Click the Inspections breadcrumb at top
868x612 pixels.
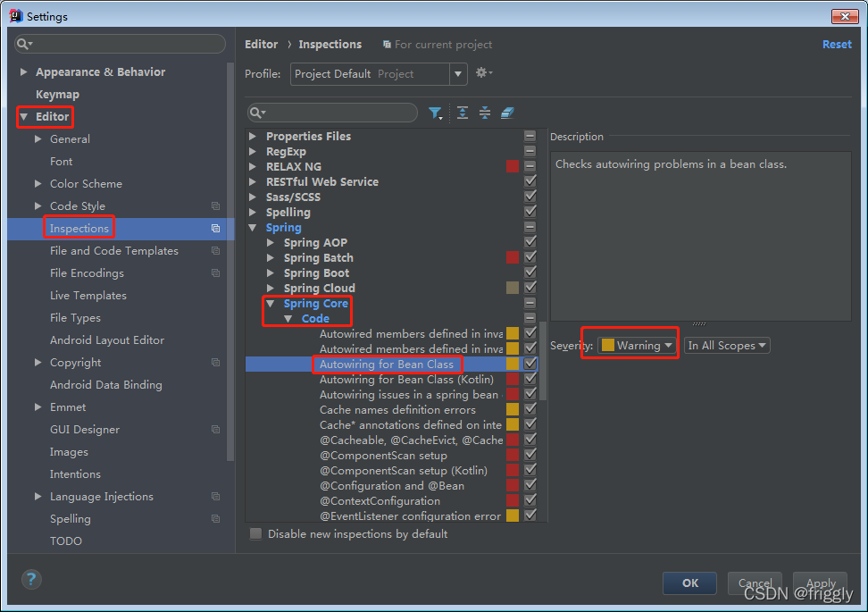coord(330,44)
